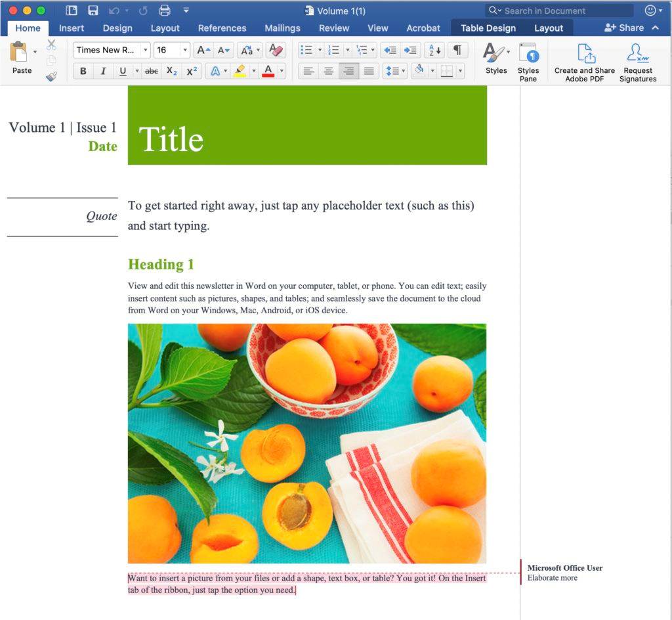Click Create and Share Adobe PDF
Image resolution: width=672 pixels, height=620 pixels.
[584, 62]
